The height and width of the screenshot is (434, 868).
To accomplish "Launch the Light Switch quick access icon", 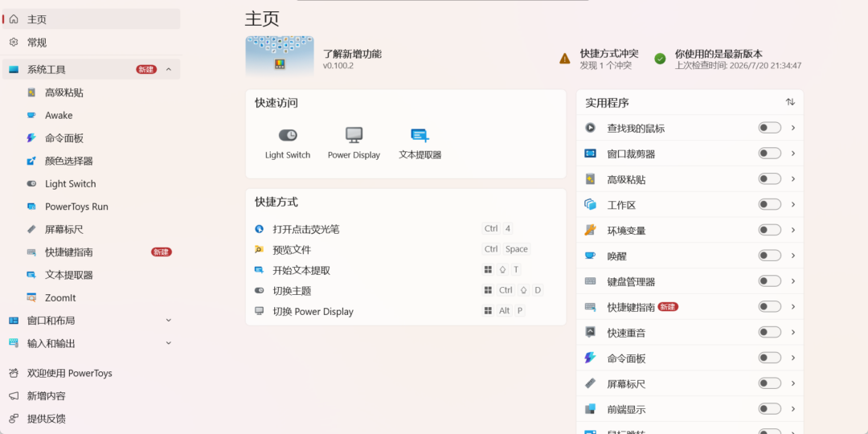I will [x=288, y=135].
